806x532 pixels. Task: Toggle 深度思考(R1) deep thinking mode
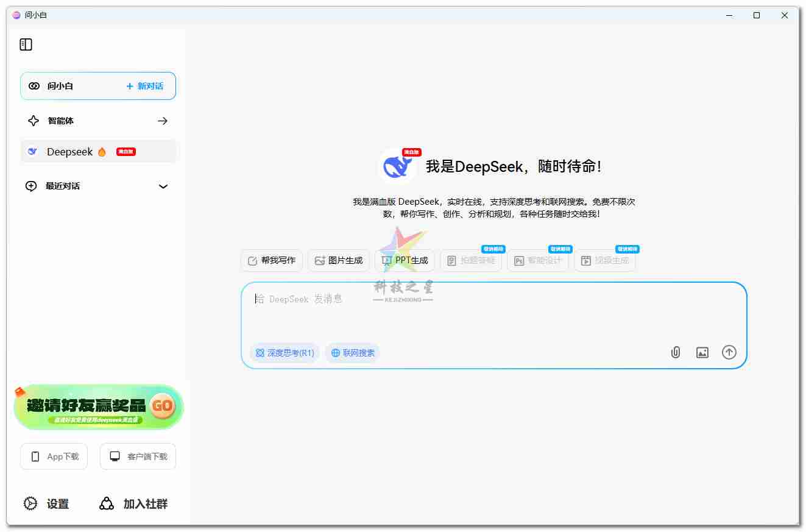(285, 352)
